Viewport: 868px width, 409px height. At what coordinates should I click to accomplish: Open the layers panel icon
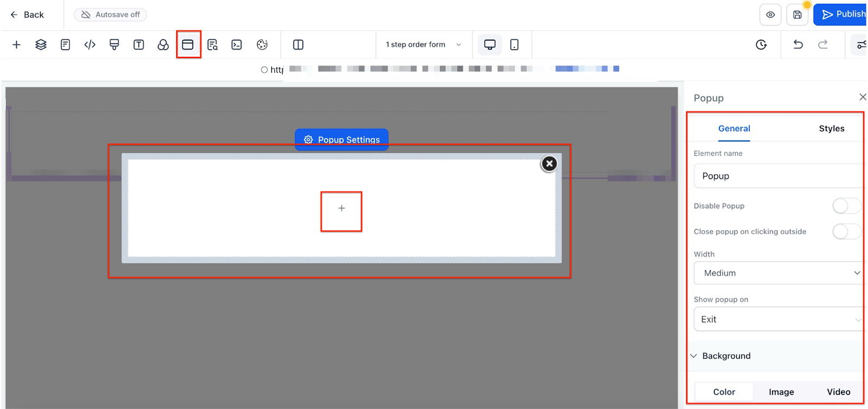(41, 44)
